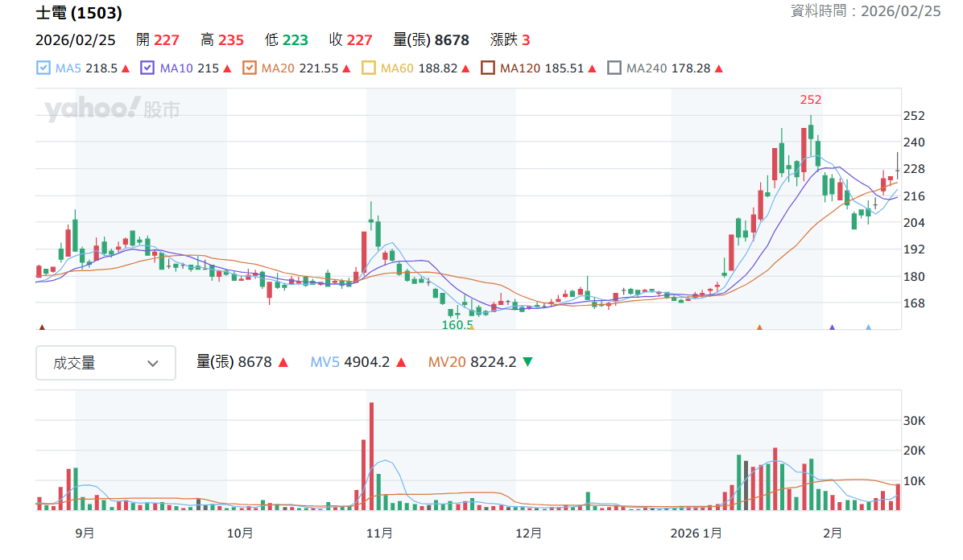This screenshot has width=963, height=560.
Task: Turn on the MA120 checkbox
Action: (x=488, y=68)
